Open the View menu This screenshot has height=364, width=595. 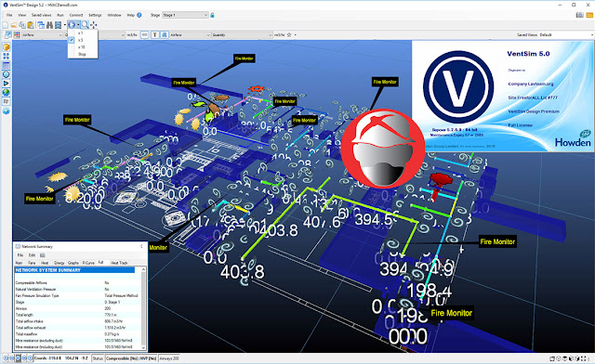(22, 15)
